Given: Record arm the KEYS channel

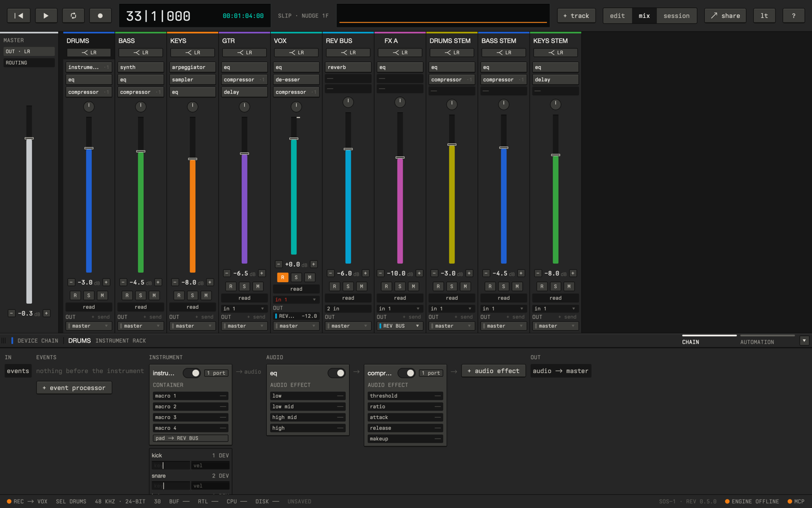Looking at the screenshot, I should (179, 295).
